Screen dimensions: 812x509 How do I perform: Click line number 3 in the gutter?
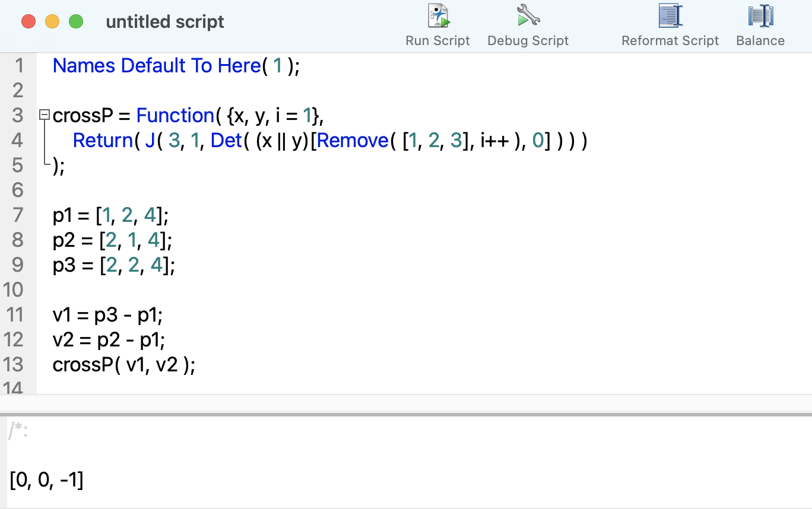pos(17,115)
